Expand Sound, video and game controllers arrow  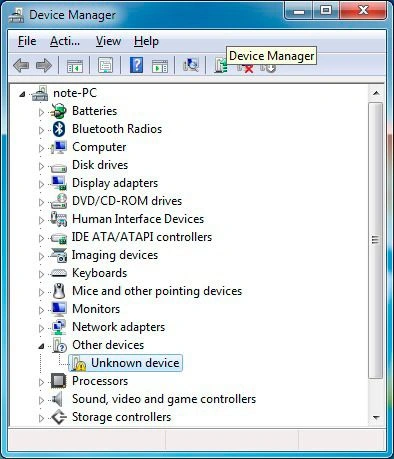41,400
